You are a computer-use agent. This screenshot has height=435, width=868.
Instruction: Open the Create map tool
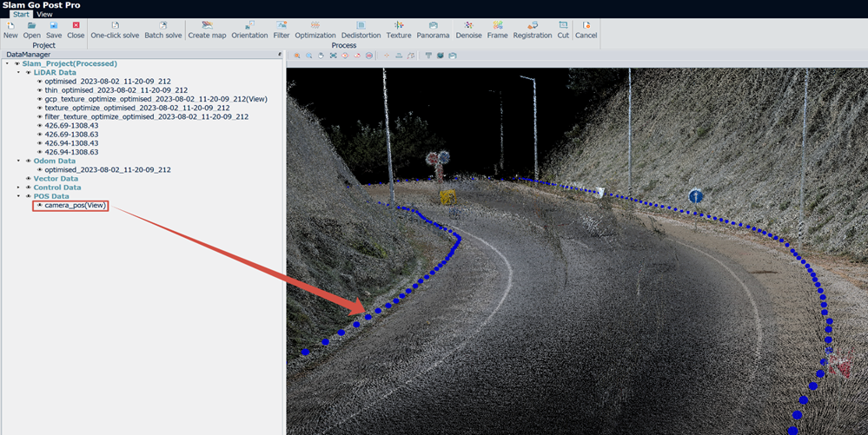point(207,30)
